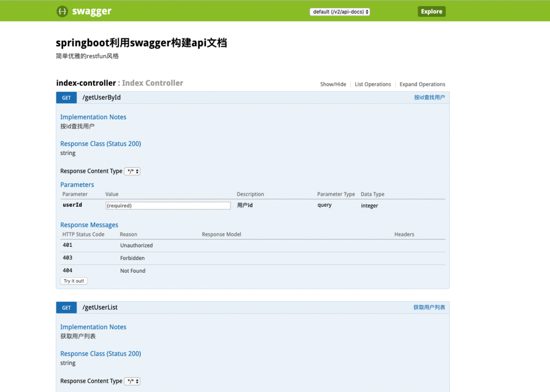Click GET badge for /getUserList
The width and height of the screenshot is (550, 392).
click(67, 307)
